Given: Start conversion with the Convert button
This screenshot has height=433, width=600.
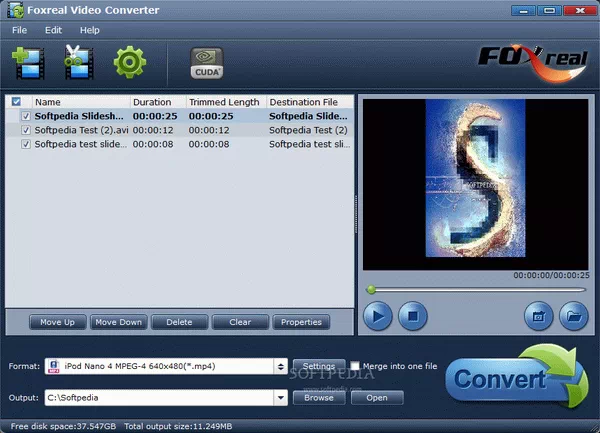Looking at the screenshot, I should 517,377.
